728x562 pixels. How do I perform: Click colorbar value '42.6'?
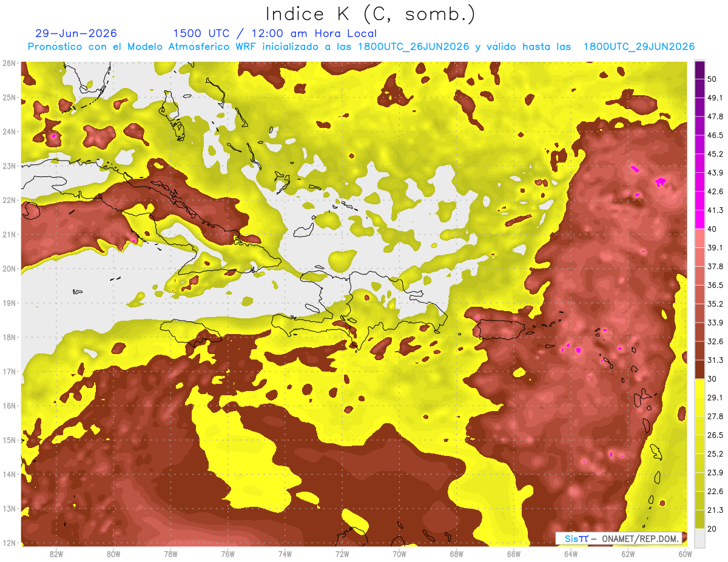[x=715, y=192]
